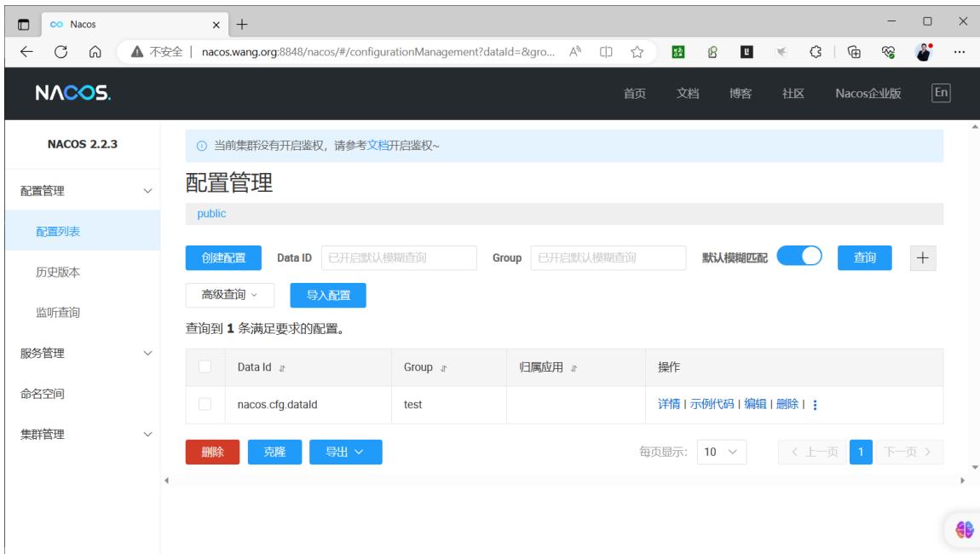Click the black U extension icon

pyautogui.click(x=747, y=52)
